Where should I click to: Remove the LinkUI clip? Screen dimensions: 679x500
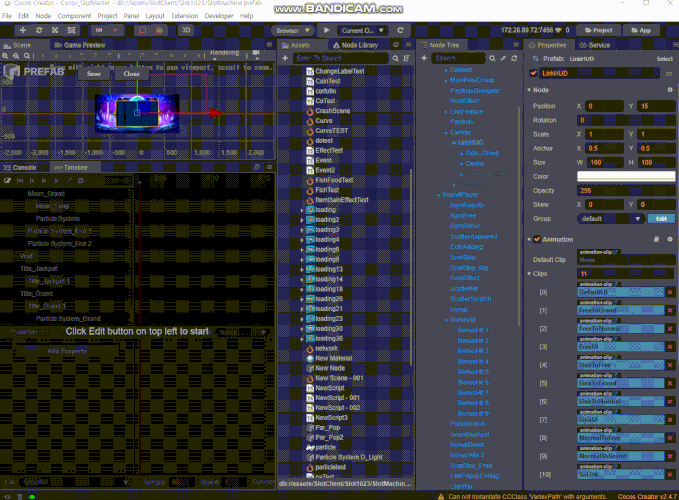[x=670, y=419]
